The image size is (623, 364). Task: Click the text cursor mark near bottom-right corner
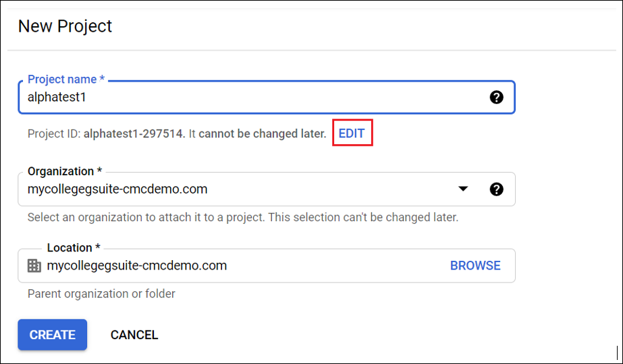click(617, 352)
